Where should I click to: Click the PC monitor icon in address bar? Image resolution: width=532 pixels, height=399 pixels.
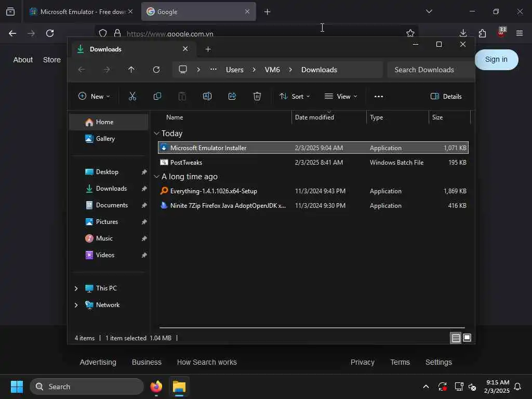click(x=183, y=70)
